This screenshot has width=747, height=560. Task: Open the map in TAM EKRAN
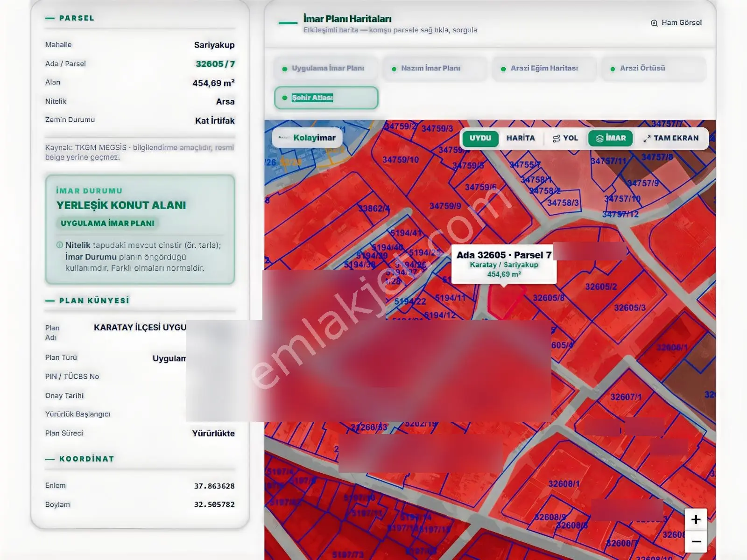pyautogui.click(x=671, y=138)
